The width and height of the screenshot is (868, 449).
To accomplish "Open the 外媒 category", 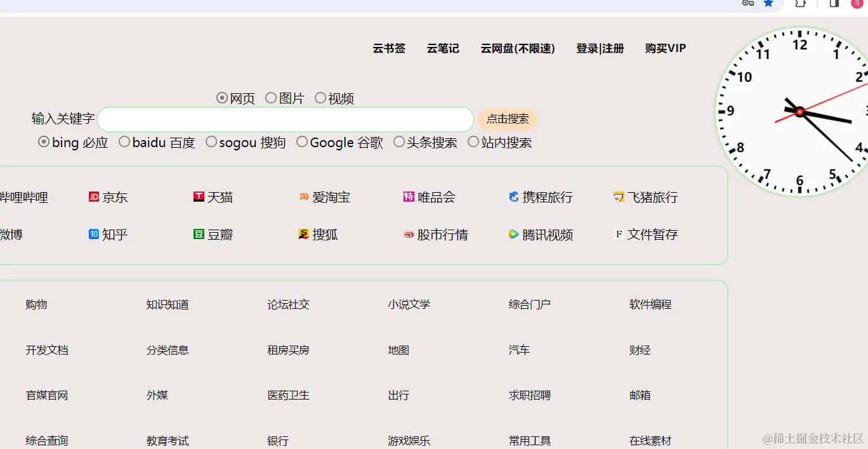I will (157, 395).
